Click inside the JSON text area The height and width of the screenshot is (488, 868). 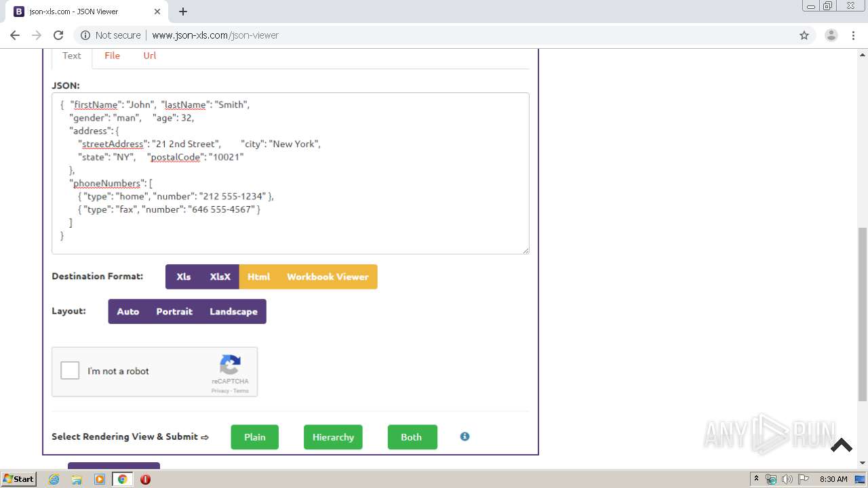(x=290, y=174)
